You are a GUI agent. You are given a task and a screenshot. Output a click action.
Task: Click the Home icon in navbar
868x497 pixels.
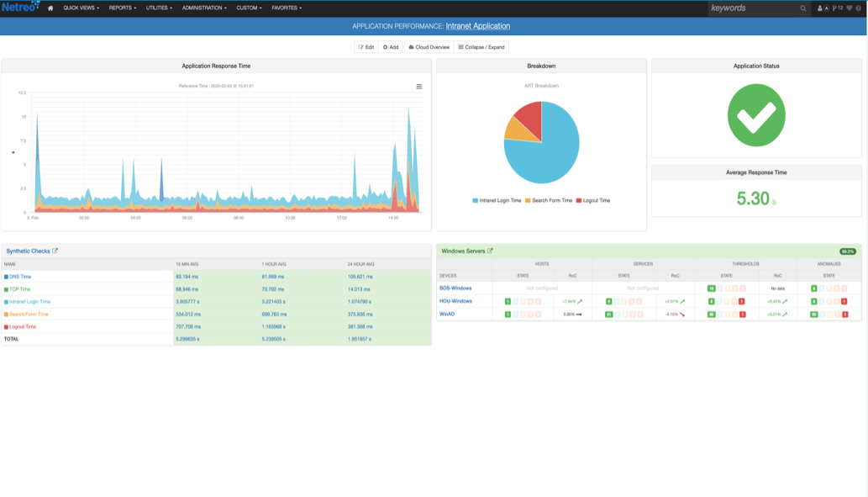[50, 8]
